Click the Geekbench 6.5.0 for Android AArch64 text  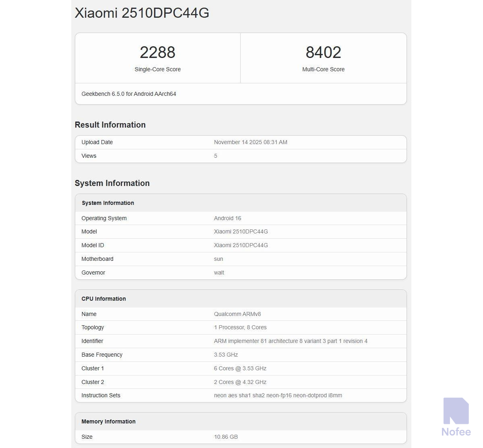tap(129, 94)
